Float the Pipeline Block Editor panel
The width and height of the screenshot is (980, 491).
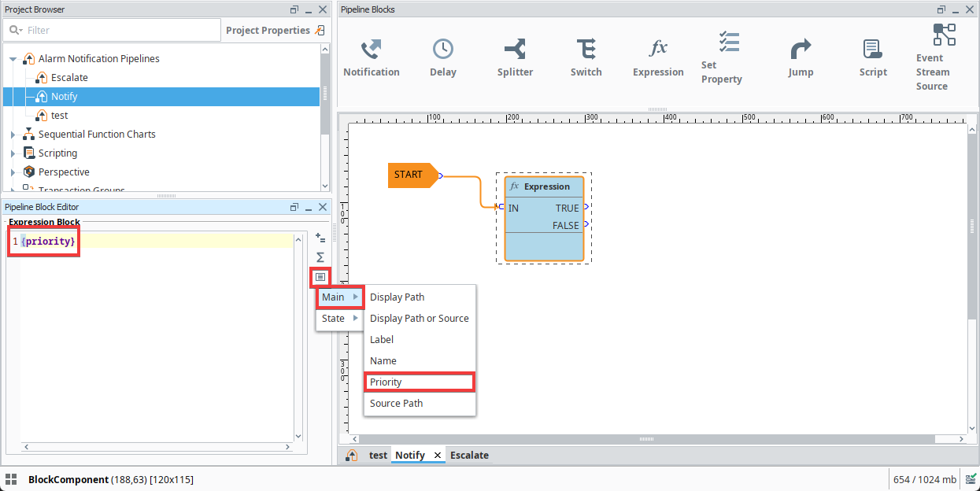[294, 207]
